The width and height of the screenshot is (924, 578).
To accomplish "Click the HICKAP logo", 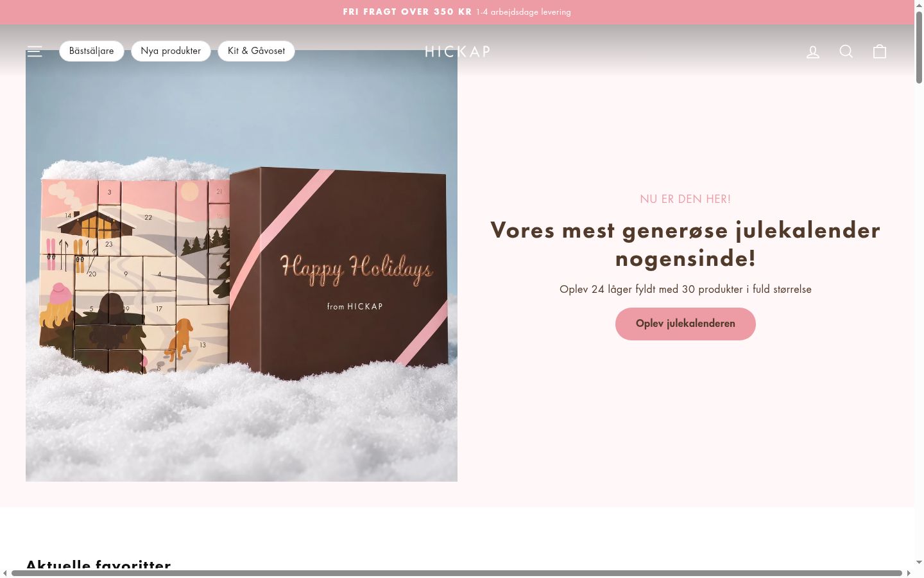I will point(458,51).
